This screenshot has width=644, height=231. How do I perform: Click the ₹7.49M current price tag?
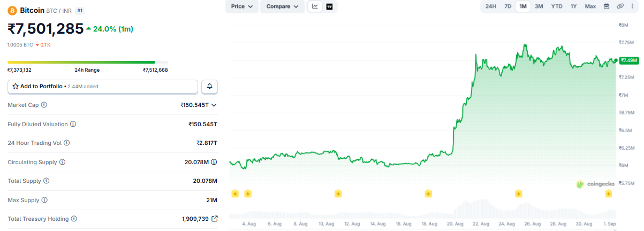point(628,60)
